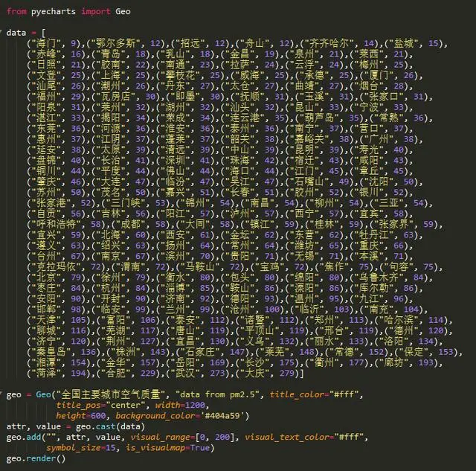Viewport: 476px width, 471px height.
Task: Click the "鄂尔多斯" city string
Action: (116, 43)
